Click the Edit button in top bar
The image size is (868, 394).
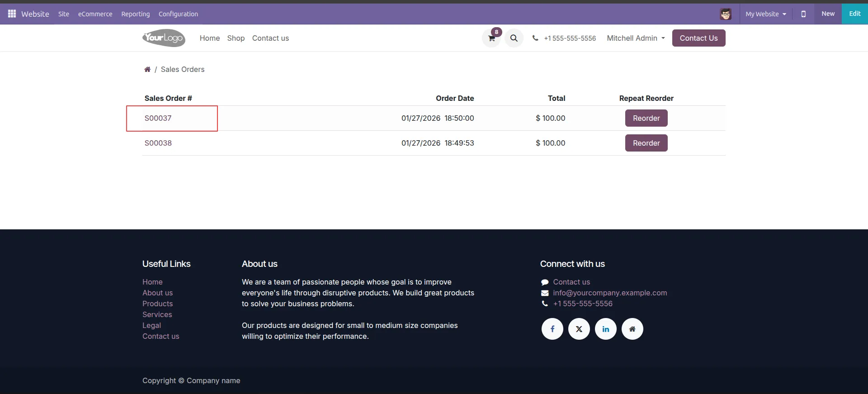[854, 14]
